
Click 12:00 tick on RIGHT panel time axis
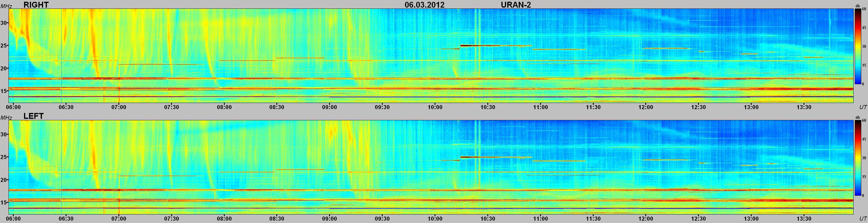(x=646, y=107)
